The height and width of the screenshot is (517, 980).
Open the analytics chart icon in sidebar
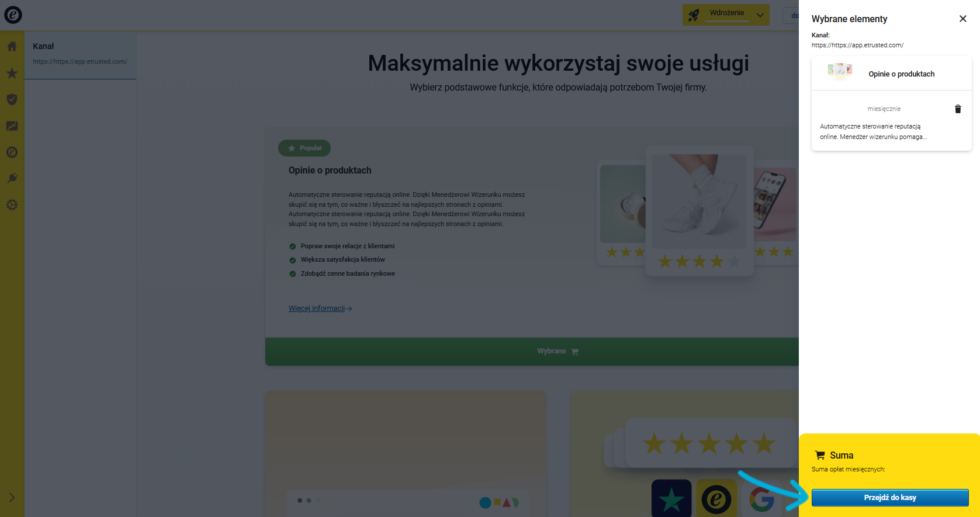[12, 126]
